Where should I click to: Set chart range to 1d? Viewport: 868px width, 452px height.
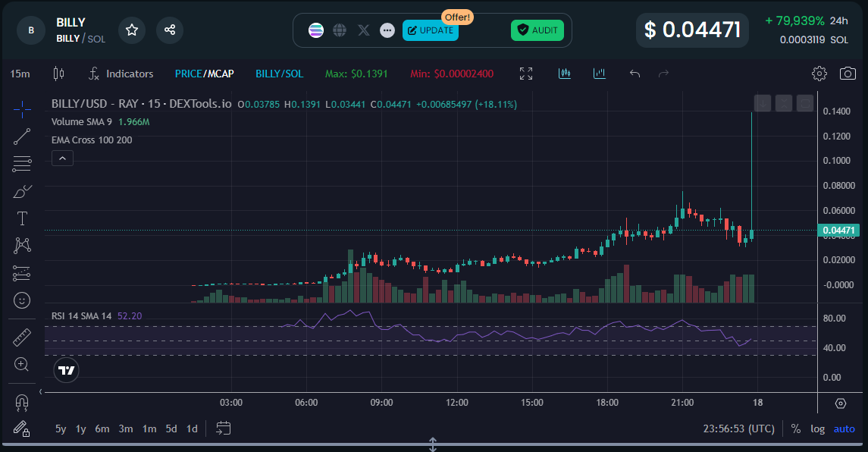click(192, 428)
